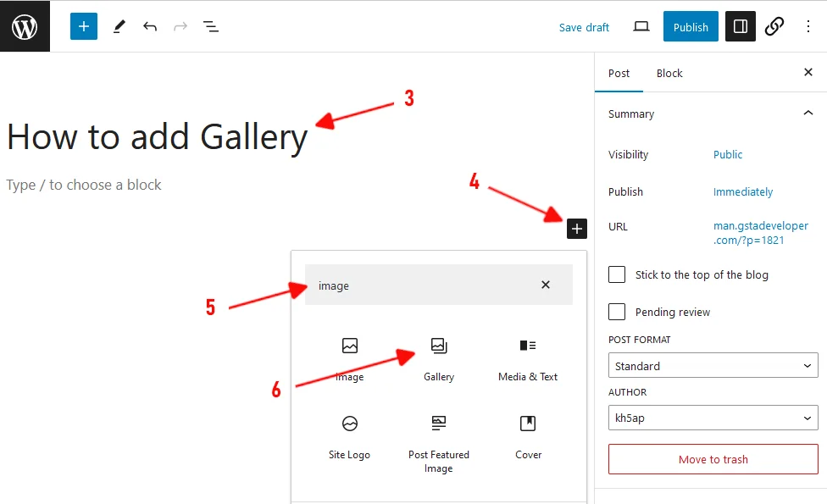Open the Author dropdown
This screenshot has height=504, width=827.
[x=713, y=418]
